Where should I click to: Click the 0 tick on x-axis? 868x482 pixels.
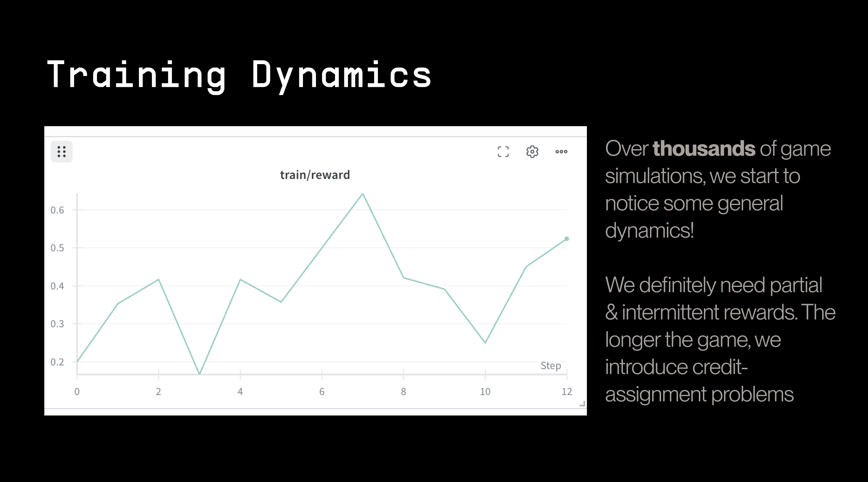click(77, 392)
